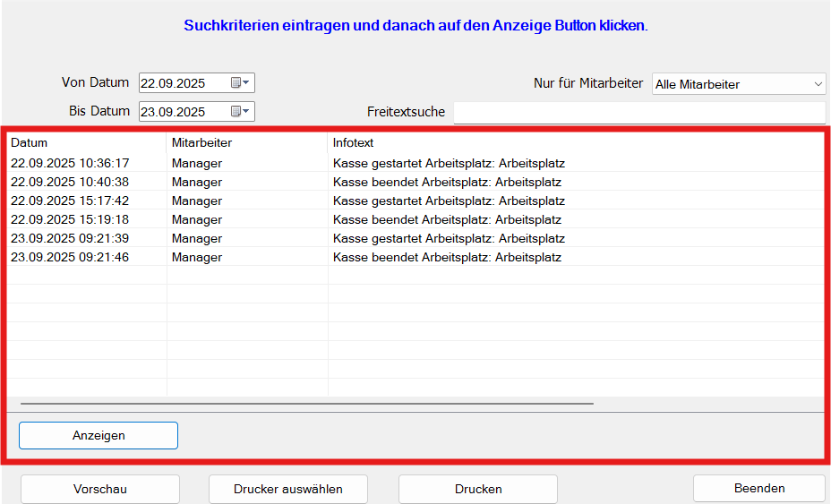Viewport: 831px width, 504px height.
Task: Select the row dated 22.09.2025 15:19:18
Action: [415, 219]
